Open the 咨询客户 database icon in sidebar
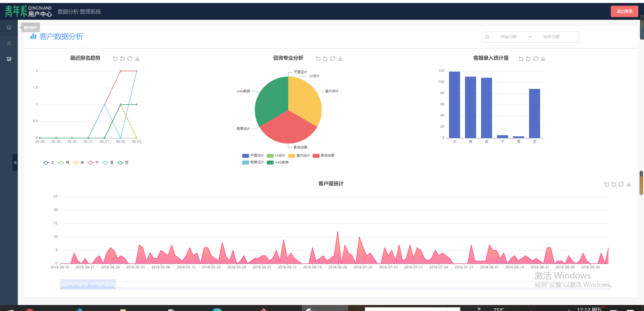 (9, 27)
